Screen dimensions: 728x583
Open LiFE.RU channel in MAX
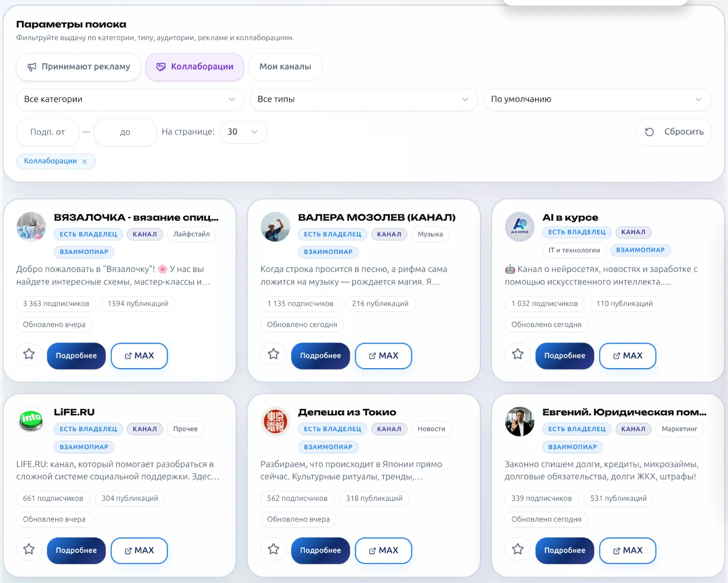(139, 550)
